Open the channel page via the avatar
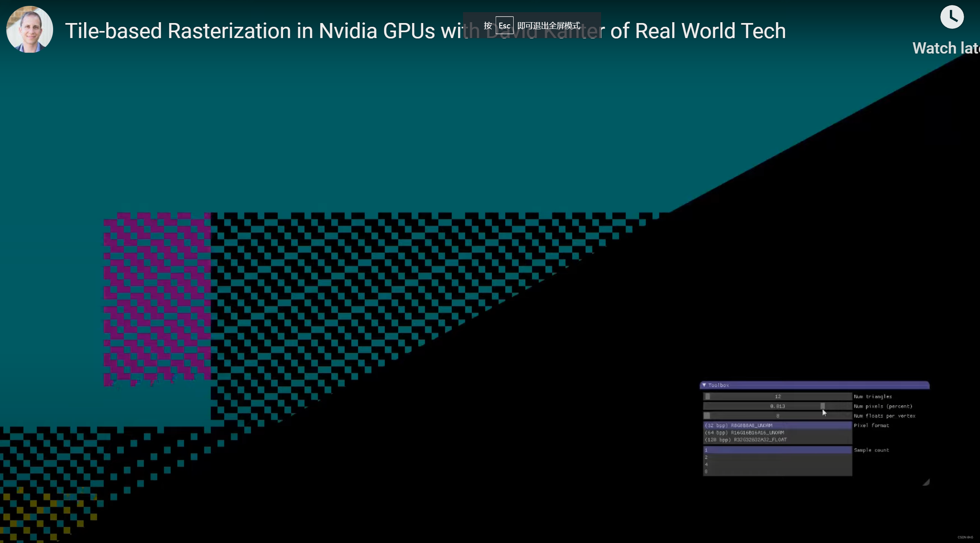Image resolution: width=980 pixels, height=543 pixels. click(29, 29)
